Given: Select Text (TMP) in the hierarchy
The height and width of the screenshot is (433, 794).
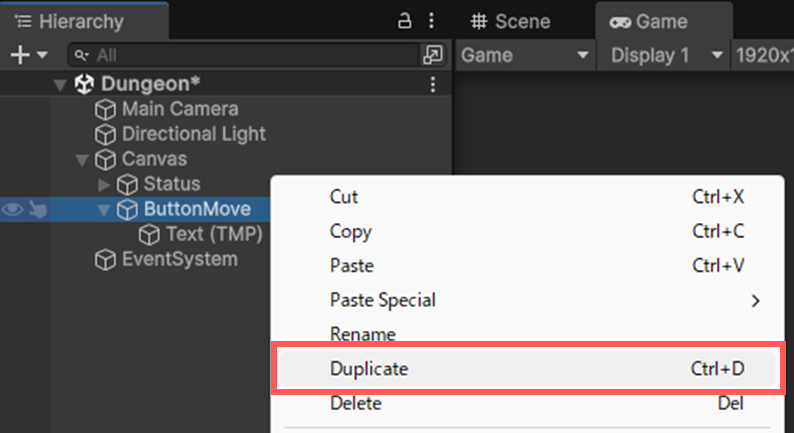Looking at the screenshot, I should (x=213, y=235).
